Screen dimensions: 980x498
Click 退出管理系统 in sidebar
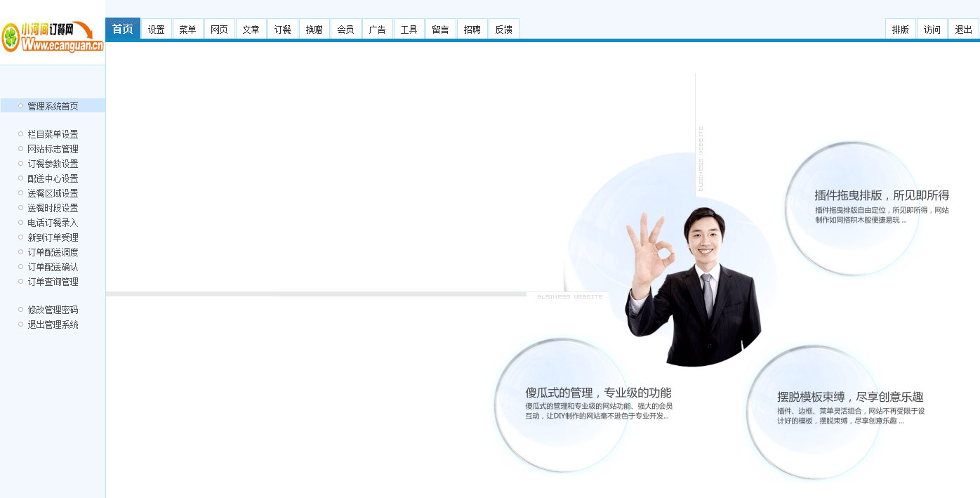53,325
